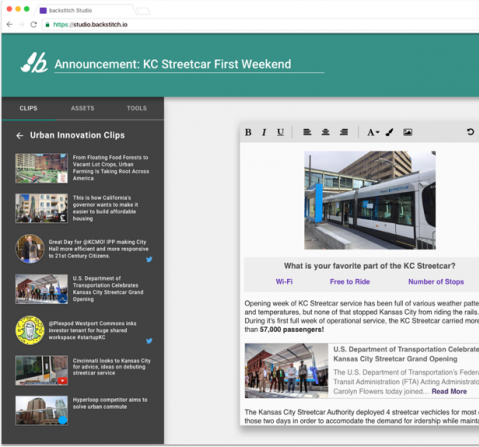Click the secure padlock icon in address bar
479x447 pixels.
click(x=47, y=25)
